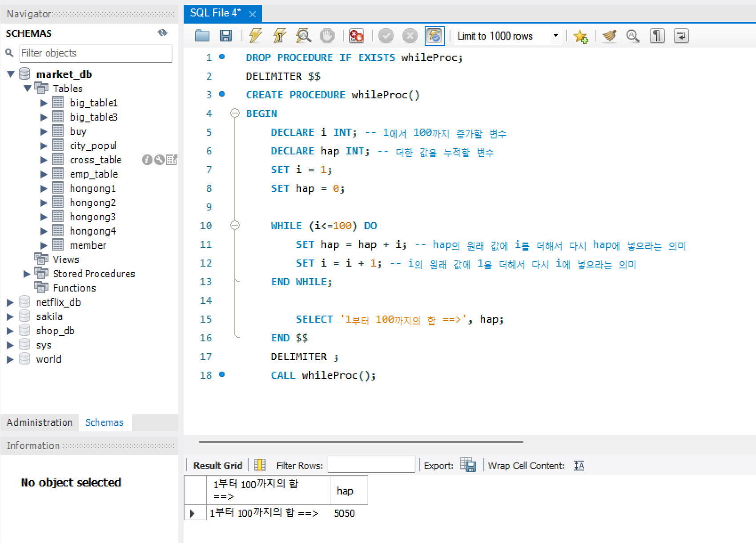The image size is (756, 543).
Task: Stop query execution with the hand icon
Action: pyautogui.click(x=327, y=36)
